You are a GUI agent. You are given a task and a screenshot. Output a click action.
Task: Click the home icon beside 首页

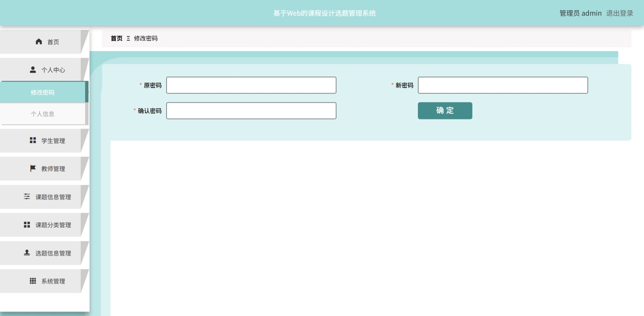pyautogui.click(x=39, y=42)
